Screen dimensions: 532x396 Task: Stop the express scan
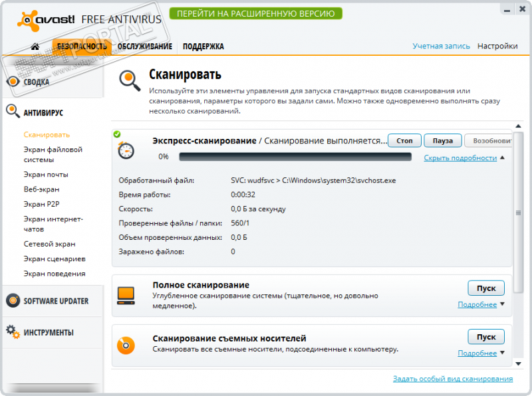point(404,140)
